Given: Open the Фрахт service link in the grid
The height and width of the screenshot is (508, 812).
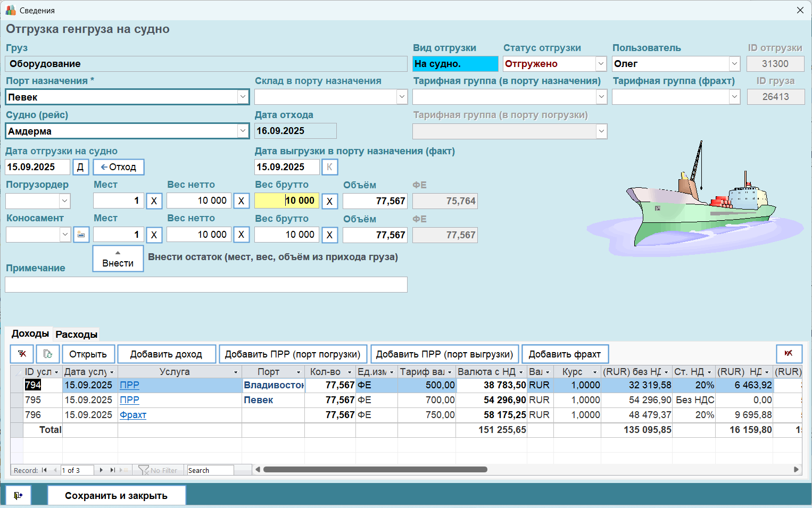Looking at the screenshot, I should [x=133, y=415].
